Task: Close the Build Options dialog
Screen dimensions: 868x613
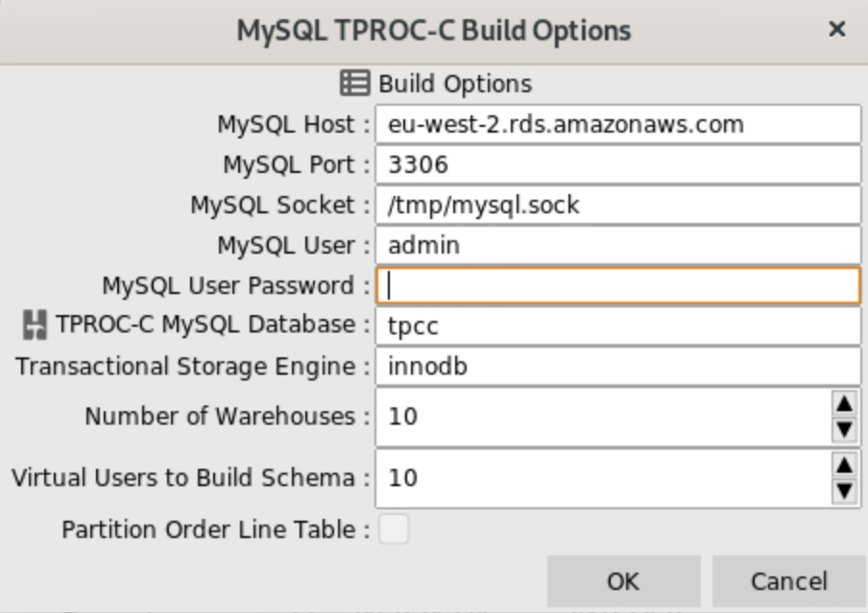Action: tap(837, 30)
